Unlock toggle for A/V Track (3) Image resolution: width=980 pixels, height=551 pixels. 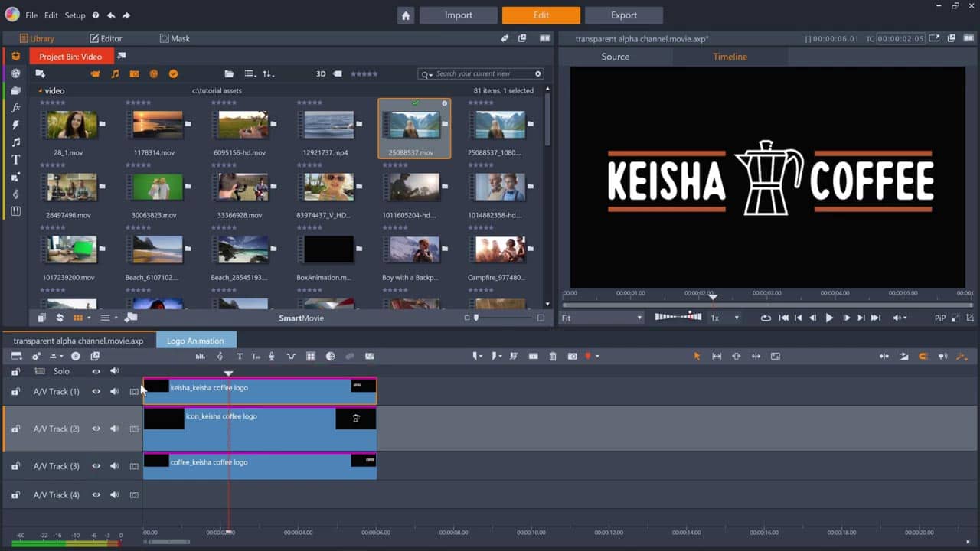tap(15, 466)
